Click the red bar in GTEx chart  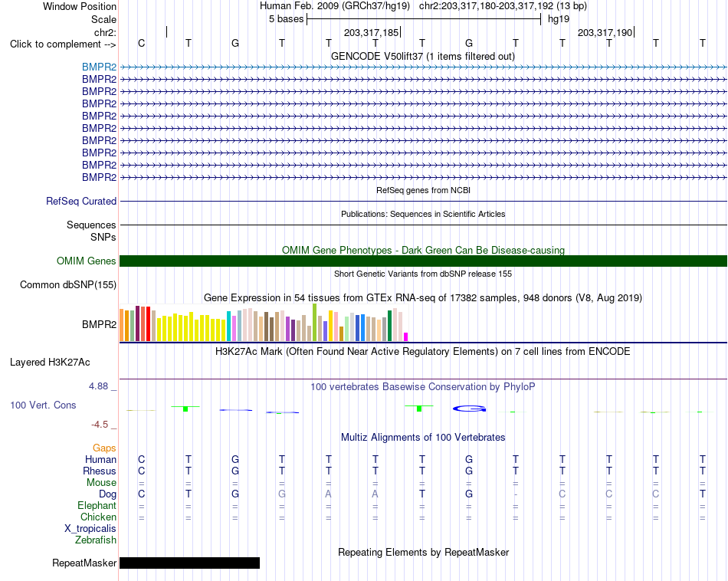[148, 324]
